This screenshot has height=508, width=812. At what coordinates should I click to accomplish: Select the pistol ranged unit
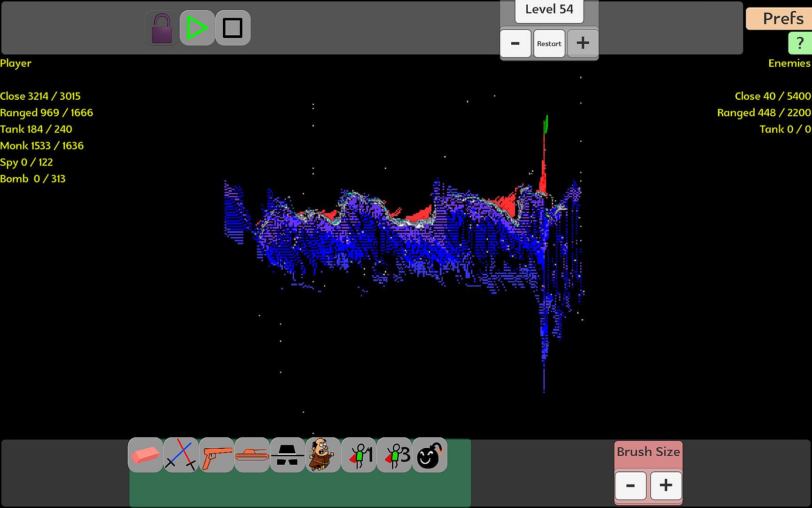tap(217, 455)
